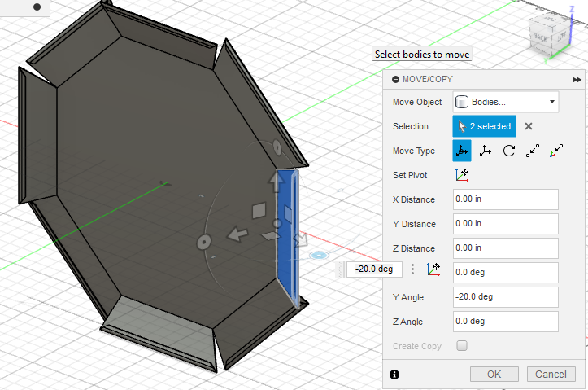Click the pivot icon beside the angle input
588x390 pixels.
tap(433, 269)
